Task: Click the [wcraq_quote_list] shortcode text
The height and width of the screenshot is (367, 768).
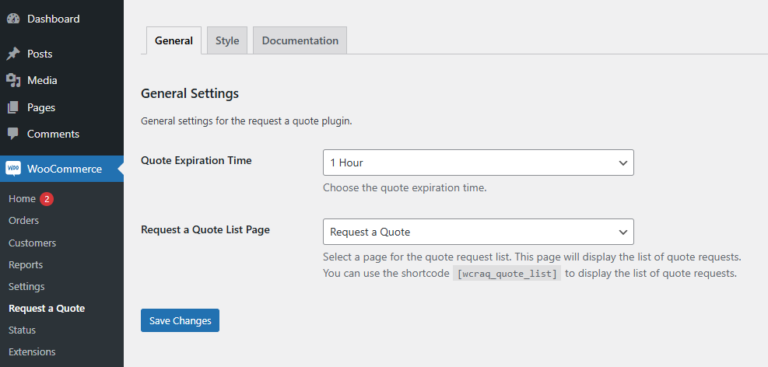Action: click(x=507, y=274)
